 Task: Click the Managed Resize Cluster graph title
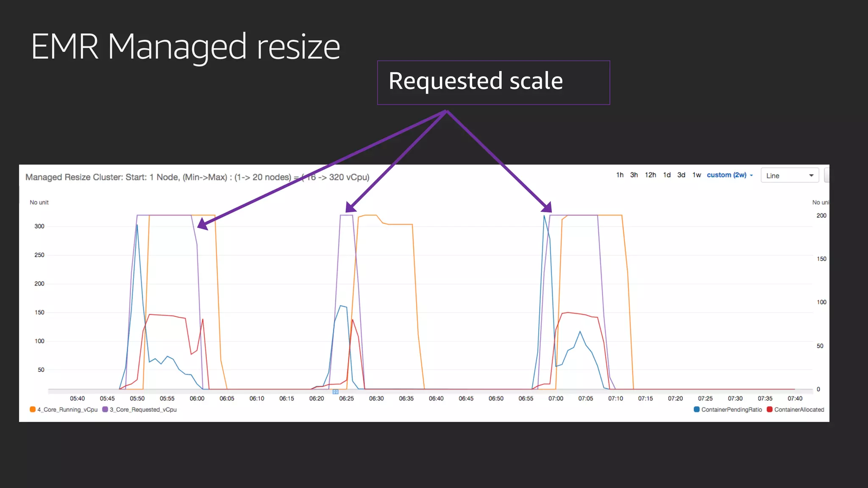click(197, 177)
